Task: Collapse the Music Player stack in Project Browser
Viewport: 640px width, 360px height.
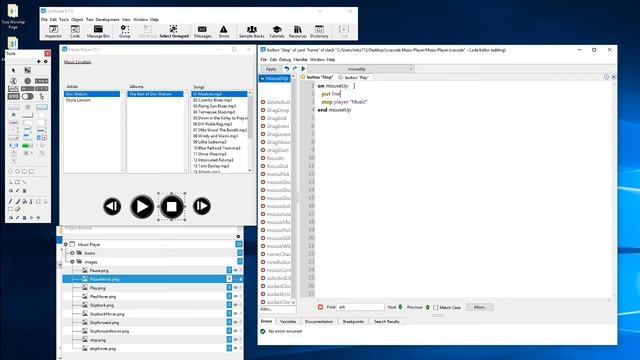Action: click(66, 244)
